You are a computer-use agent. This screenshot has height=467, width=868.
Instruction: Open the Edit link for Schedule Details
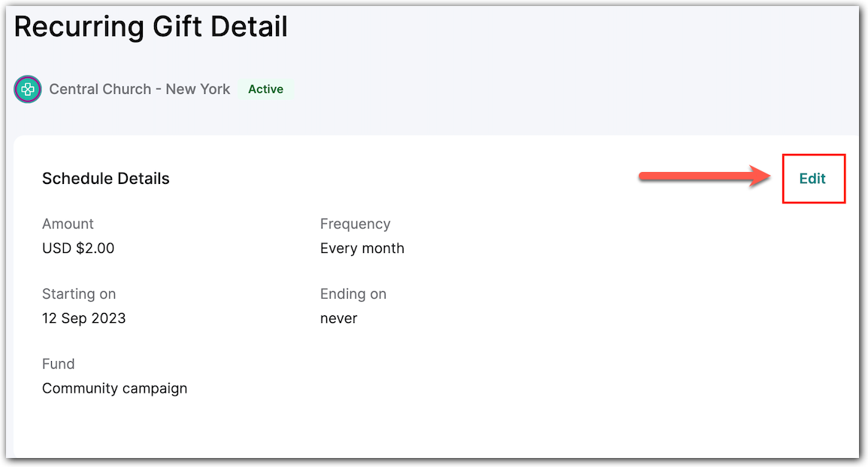click(813, 178)
